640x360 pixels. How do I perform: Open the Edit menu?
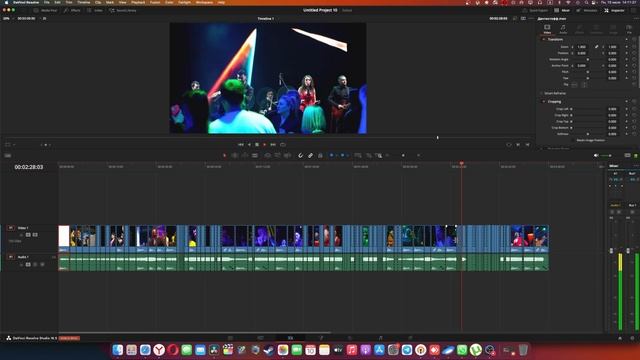tap(58, 2)
